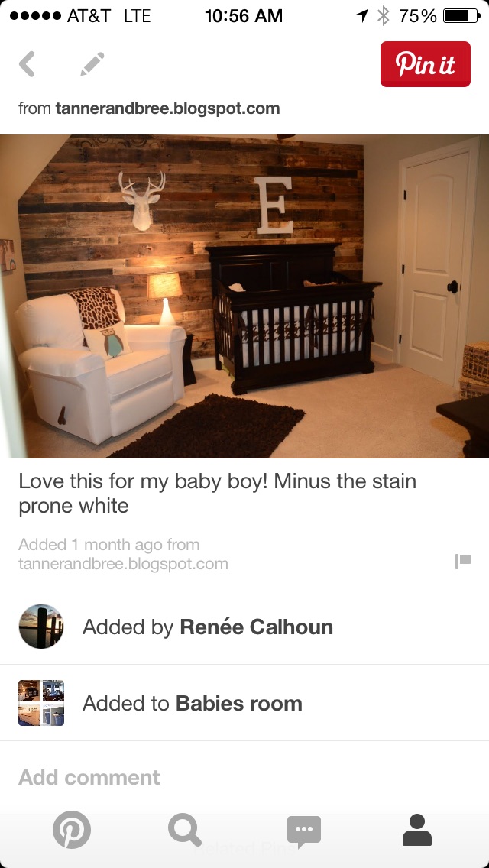Tap the nursery room pin image

coord(244,296)
